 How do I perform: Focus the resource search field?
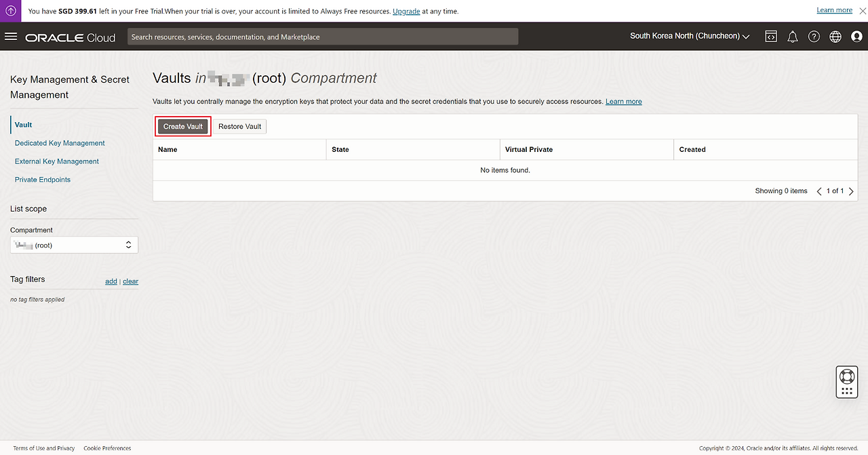[x=322, y=37]
